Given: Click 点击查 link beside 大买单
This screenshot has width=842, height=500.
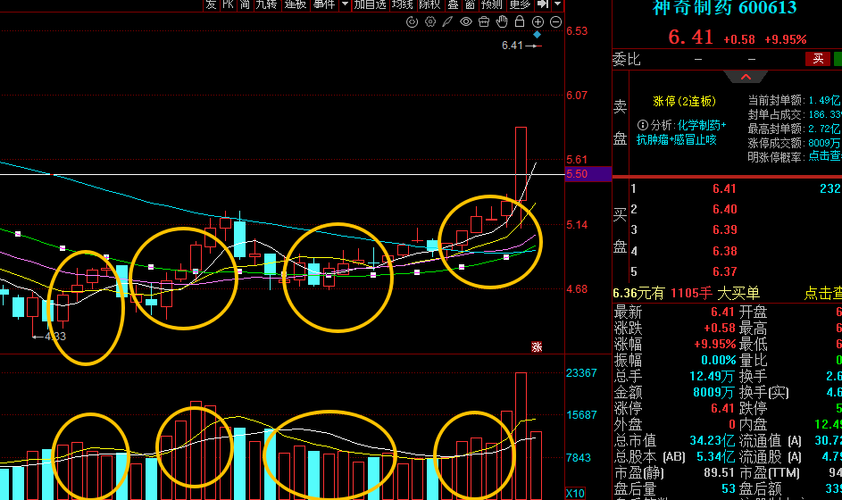Looking at the screenshot, I should click(x=823, y=293).
